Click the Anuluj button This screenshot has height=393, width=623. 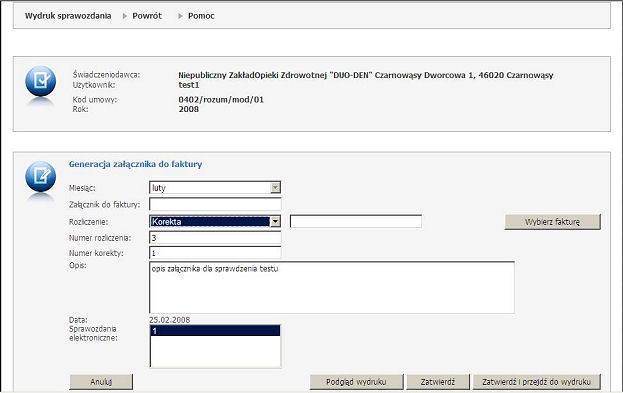click(101, 382)
